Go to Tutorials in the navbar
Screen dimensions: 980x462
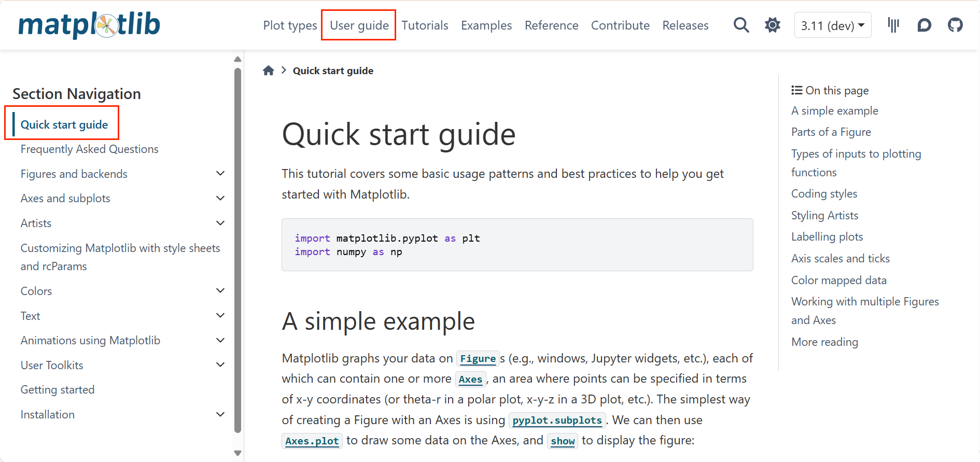point(425,25)
